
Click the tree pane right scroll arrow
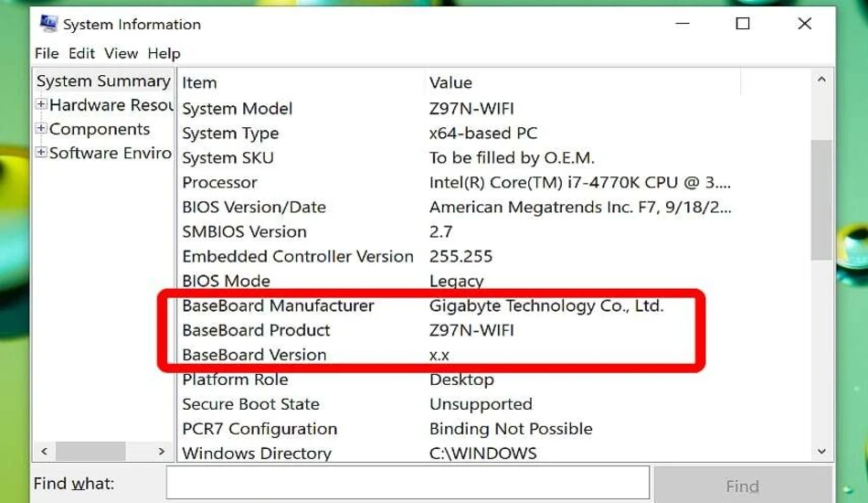[161, 451]
